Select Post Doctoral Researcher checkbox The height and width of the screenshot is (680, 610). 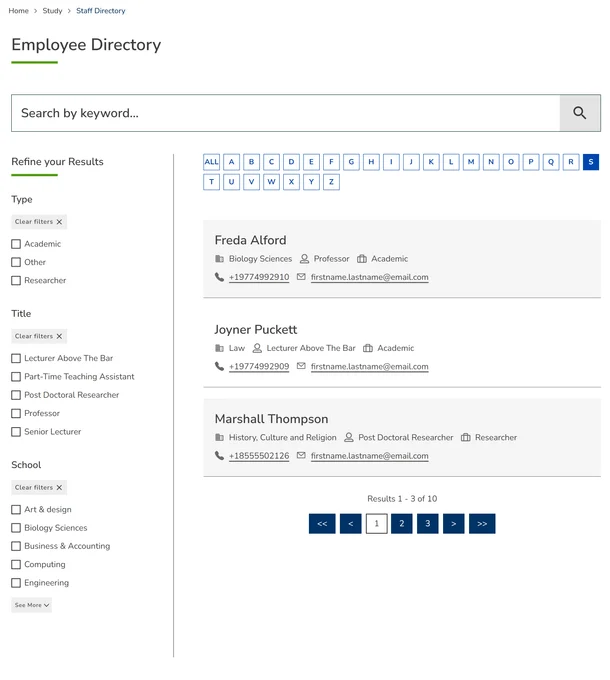[16, 395]
